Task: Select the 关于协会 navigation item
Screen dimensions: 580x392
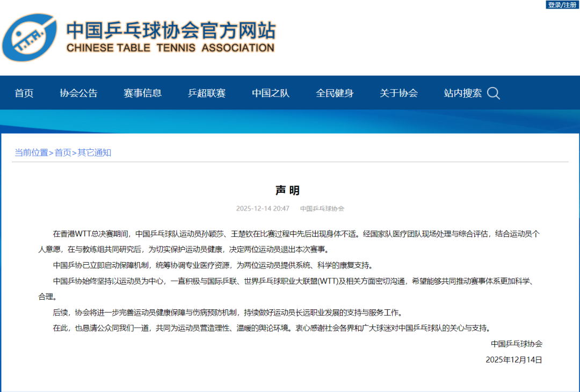Action: 398,93
